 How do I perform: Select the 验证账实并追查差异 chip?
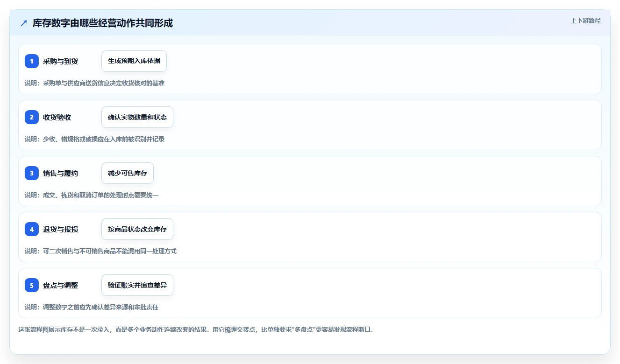point(137,285)
